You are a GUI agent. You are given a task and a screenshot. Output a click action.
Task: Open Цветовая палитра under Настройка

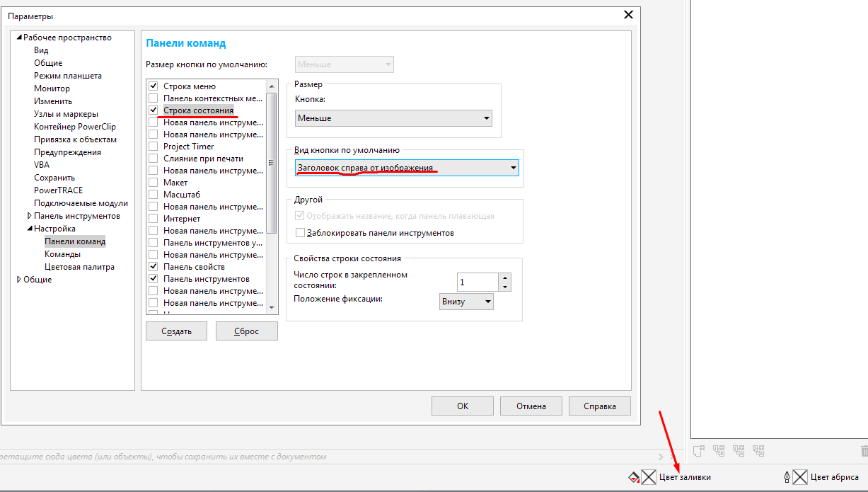point(79,267)
